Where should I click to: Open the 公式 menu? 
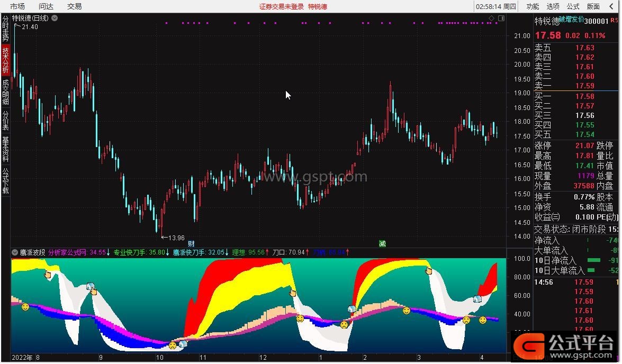point(573,6)
